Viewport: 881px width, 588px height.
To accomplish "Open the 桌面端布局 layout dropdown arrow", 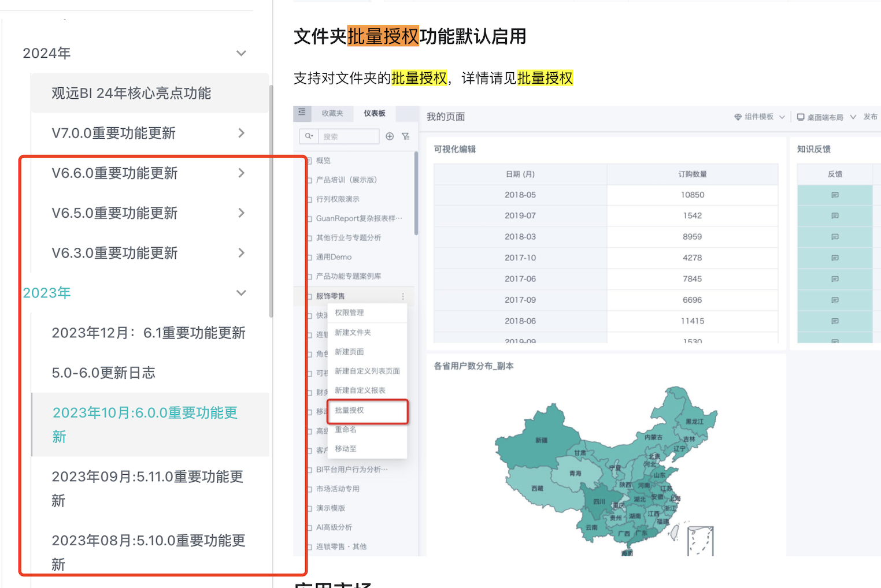I will point(853,117).
